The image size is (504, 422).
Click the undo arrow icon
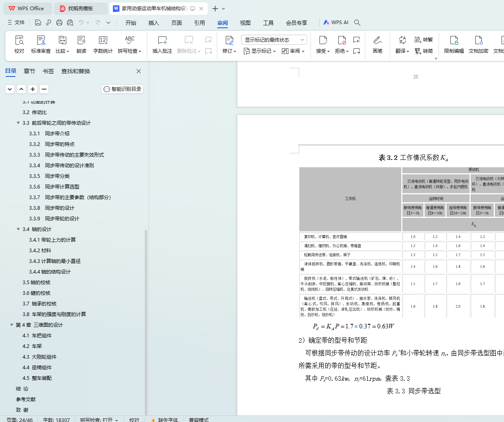81,22
